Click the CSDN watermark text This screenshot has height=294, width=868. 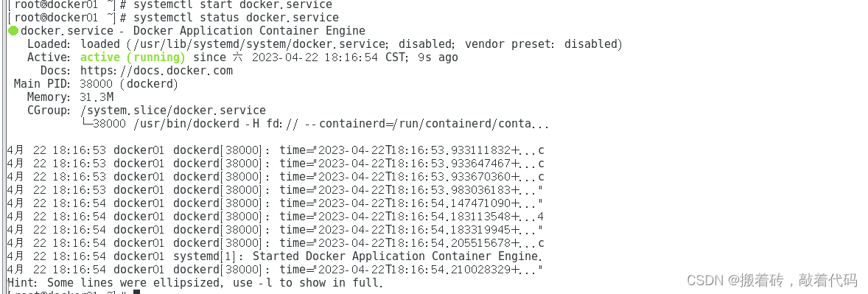tap(771, 279)
